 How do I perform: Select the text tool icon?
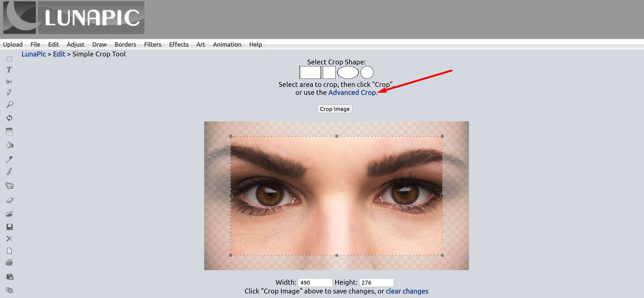pyautogui.click(x=9, y=70)
